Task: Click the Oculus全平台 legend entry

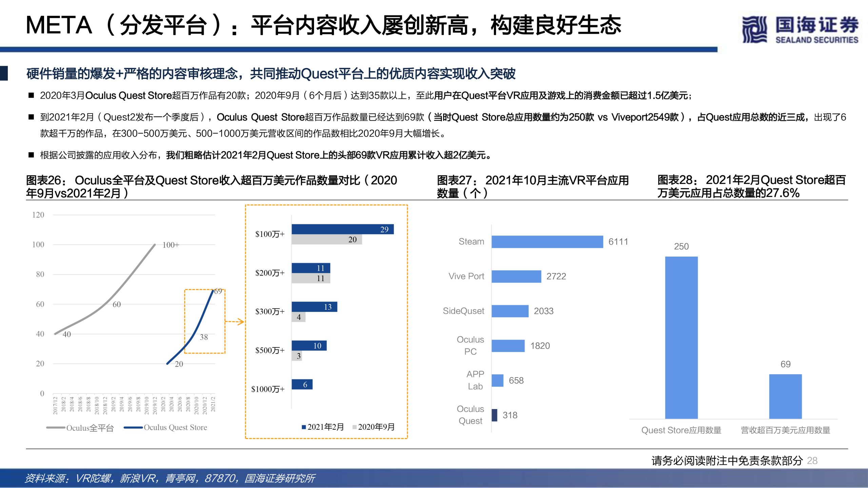Action: point(80,428)
